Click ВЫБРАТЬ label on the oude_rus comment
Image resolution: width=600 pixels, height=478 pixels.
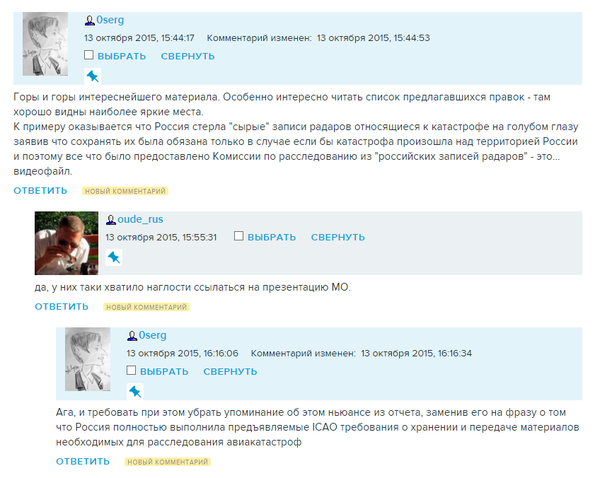pos(272,237)
